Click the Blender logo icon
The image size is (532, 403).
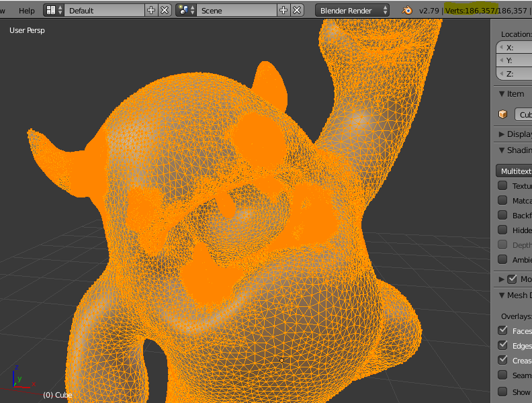click(x=407, y=11)
